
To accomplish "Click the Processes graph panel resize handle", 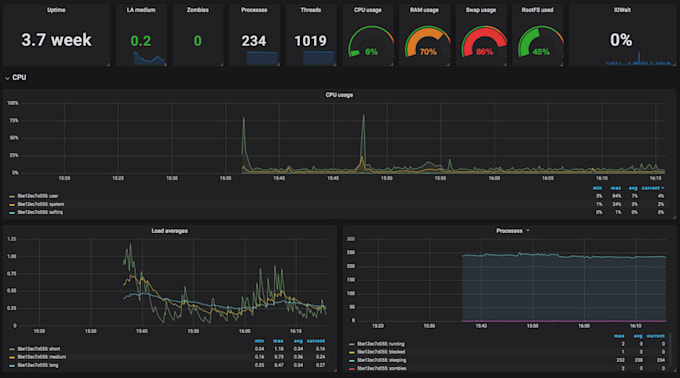I will pyautogui.click(x=674, y=370).
